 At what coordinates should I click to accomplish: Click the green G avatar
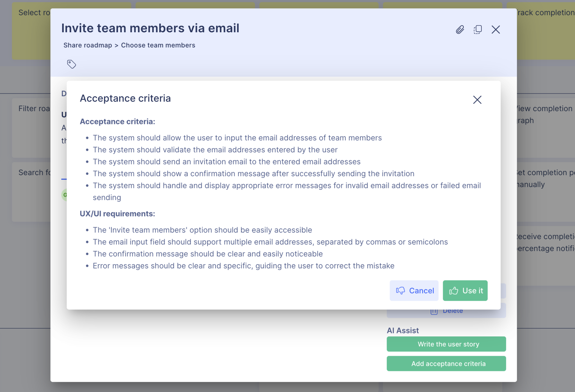tap(64, 195)
